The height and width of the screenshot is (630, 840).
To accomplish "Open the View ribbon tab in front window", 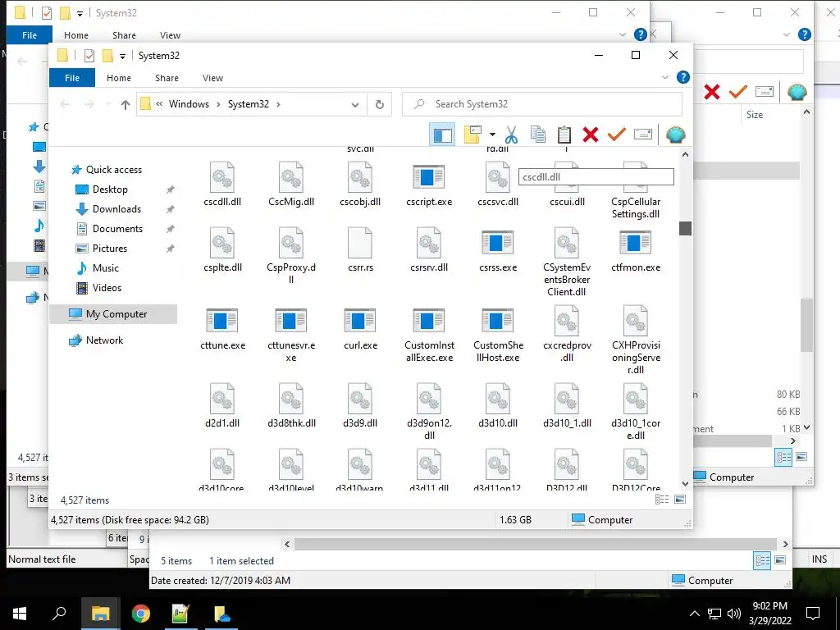I will tap(212, 78).
